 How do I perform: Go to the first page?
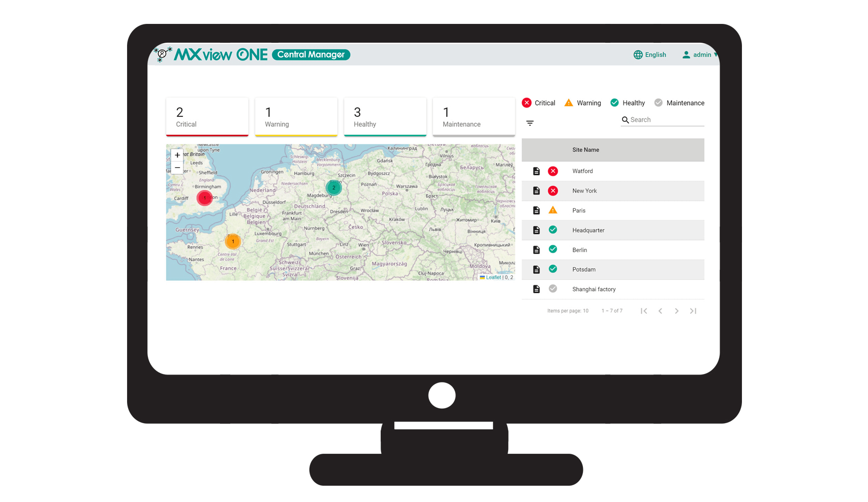tap(644, 311)
